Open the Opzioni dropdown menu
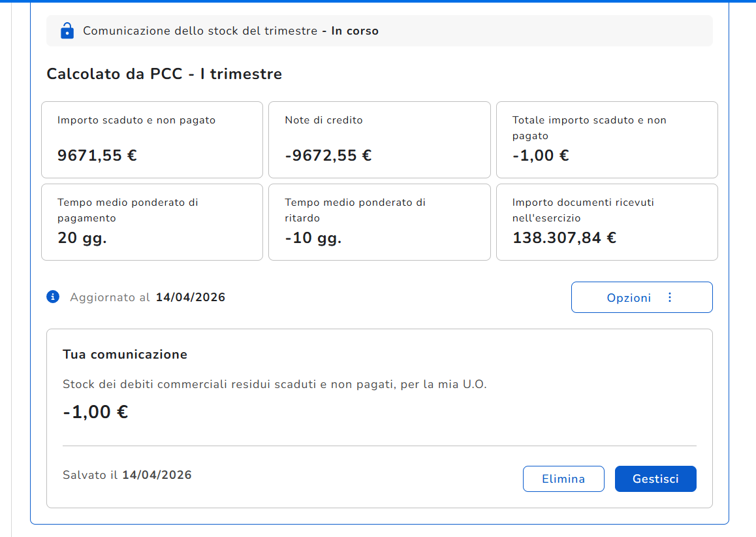This screenshot has width=756, height=537. [641, 298]
